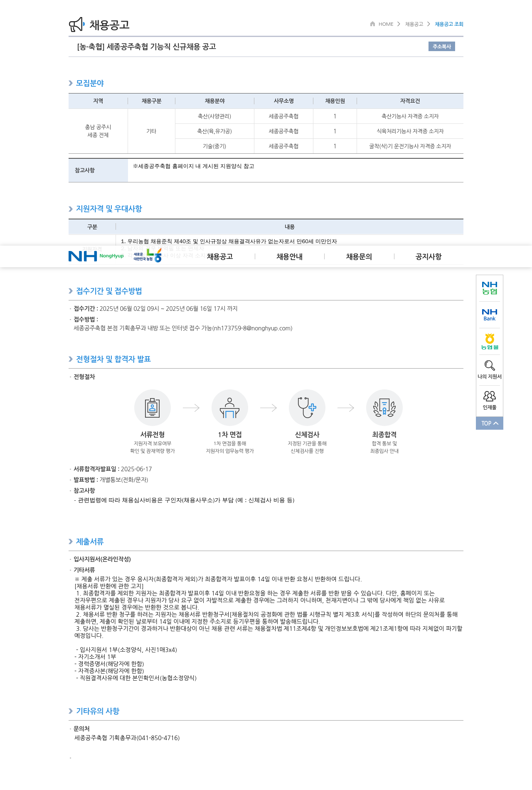Open 채용공고 조회 breadcrumb link
The image size is (532, 790).
(x=449, y=24)
